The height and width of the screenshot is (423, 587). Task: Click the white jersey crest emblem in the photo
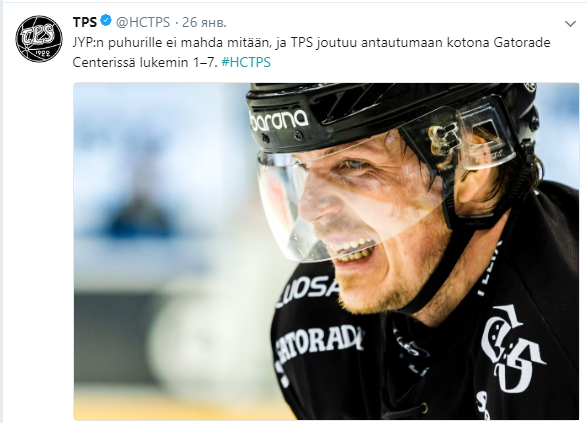(511, 348)
